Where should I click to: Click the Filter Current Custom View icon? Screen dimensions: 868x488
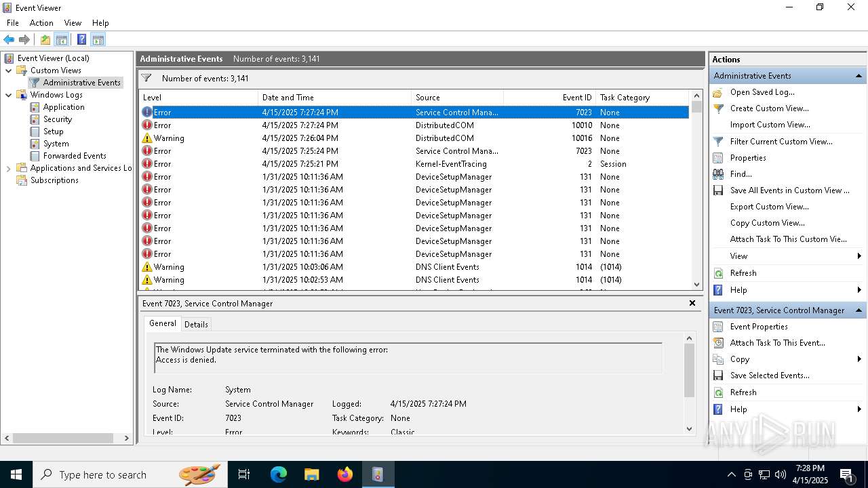coord(718,142)
